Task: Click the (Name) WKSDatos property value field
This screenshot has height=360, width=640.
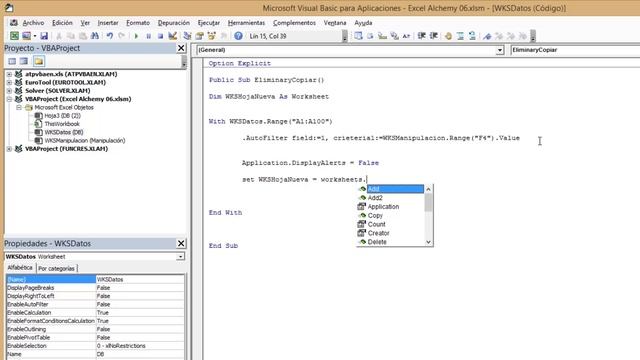Action: [140, 280]
